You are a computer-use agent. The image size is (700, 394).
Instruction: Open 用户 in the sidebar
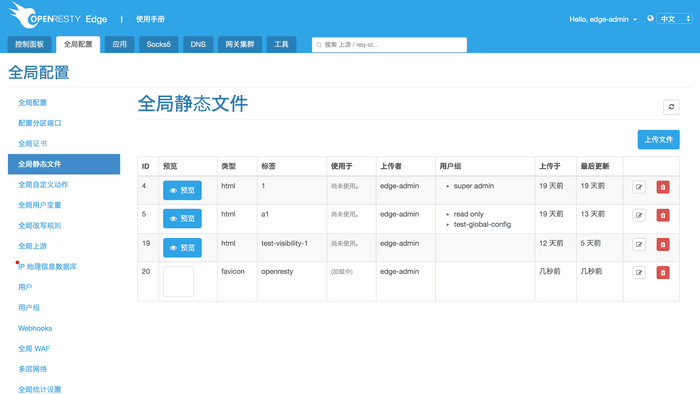pos(25,287)
